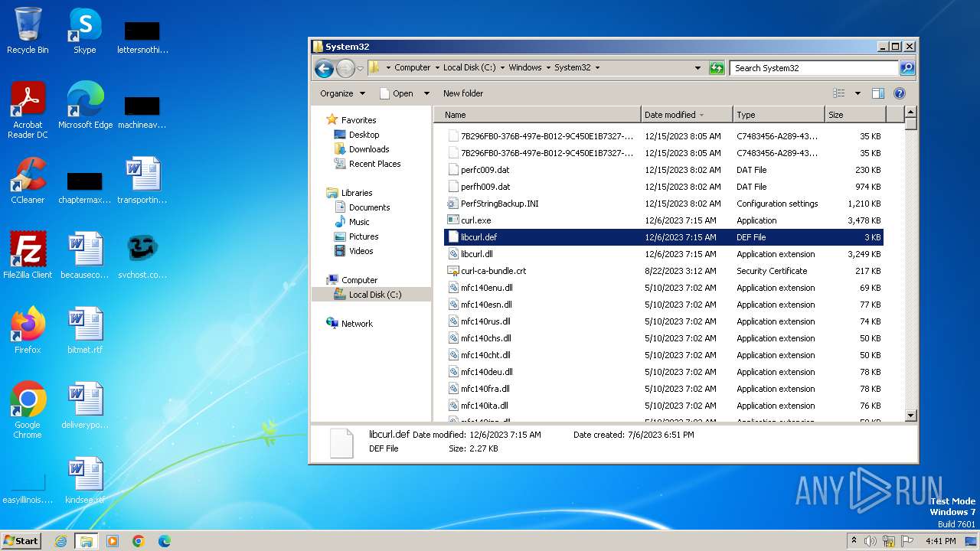Select curl.exe file
The image size is (980, 551).
(475, 220)
